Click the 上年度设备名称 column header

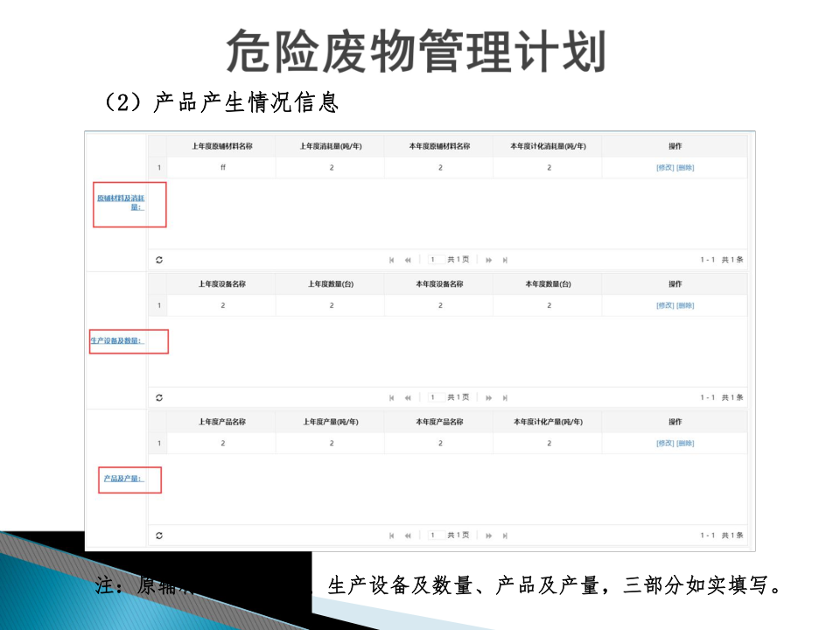(222, 283)
